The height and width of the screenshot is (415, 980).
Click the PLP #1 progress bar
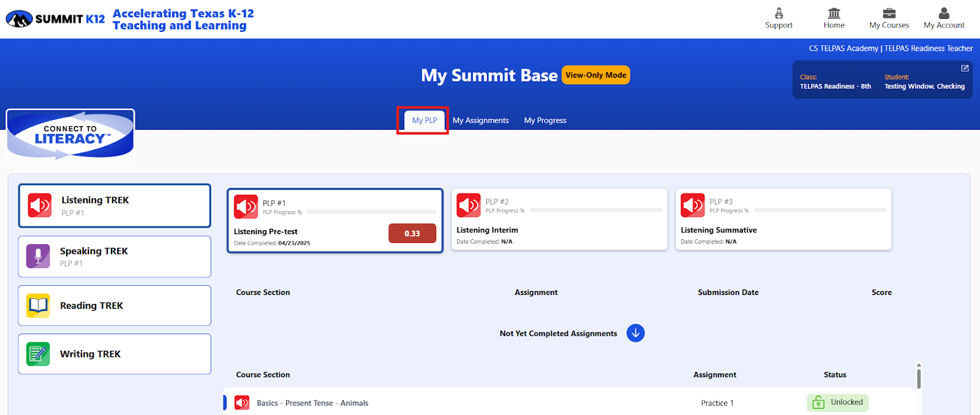pos(372,212)
